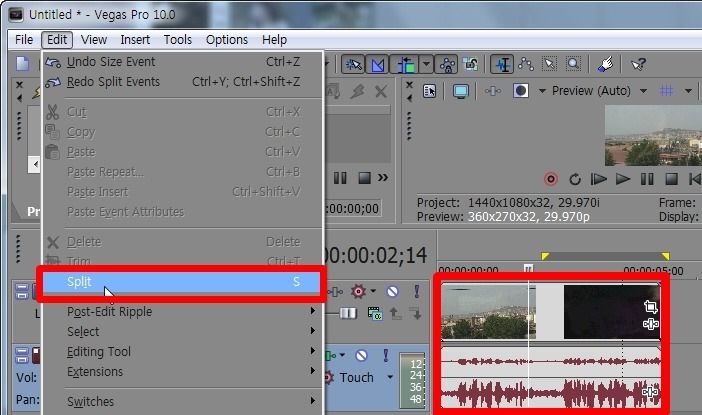Select the Envelope Edit tool
The height and width of the screenshot is (415, 702).
click(x=526, y=64)
